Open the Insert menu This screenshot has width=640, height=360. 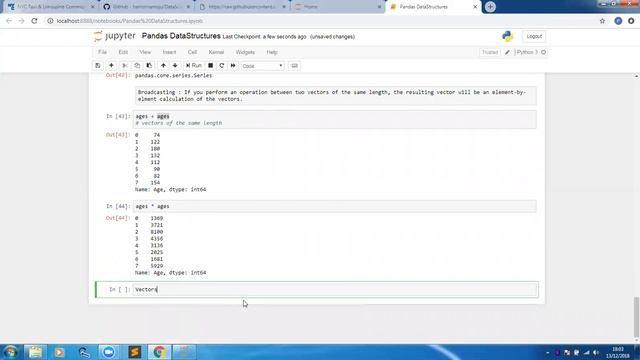click(x=169, y=52)
